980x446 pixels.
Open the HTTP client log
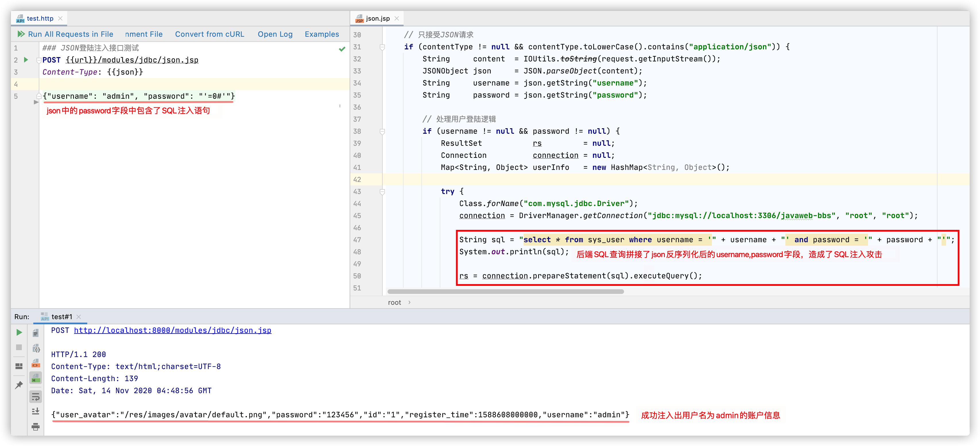[275, 34]
